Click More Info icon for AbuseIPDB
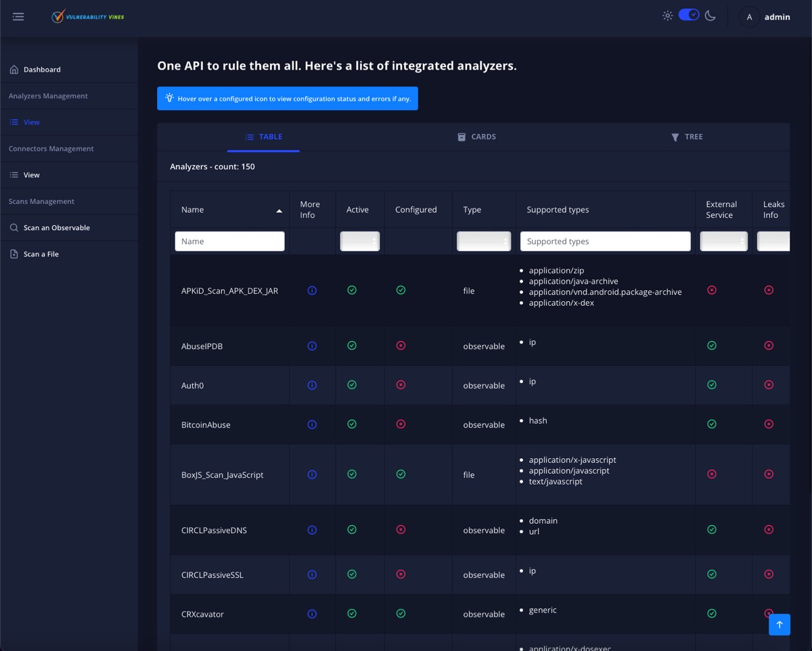The image size is (812, 651). 312,346
